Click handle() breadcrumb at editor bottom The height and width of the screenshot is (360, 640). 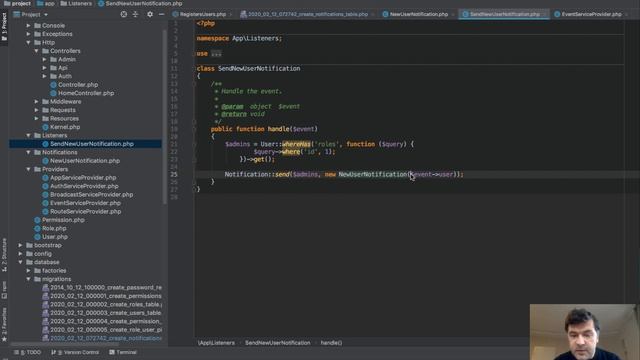(x=331, y=343)
